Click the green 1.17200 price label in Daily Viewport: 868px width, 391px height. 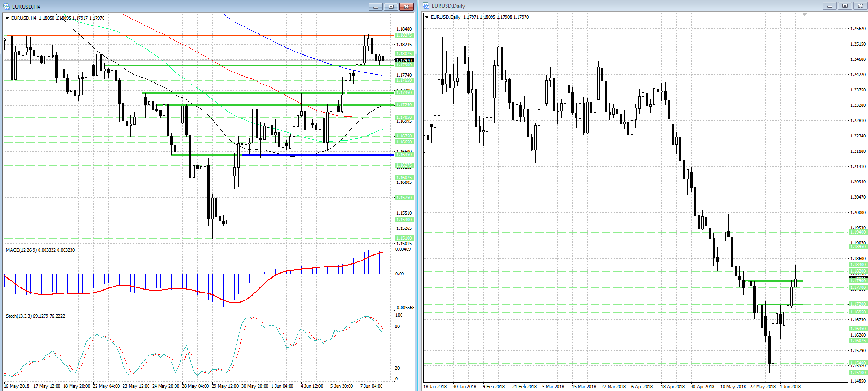click(858, 304)
